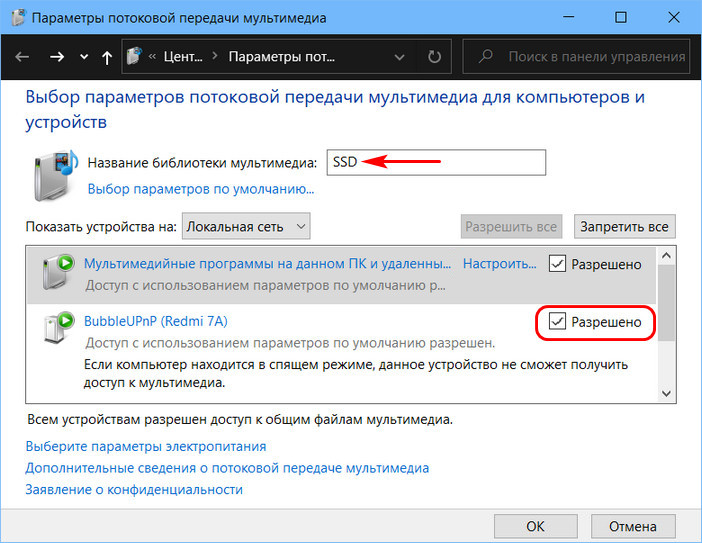This screenshot has width=702, height=543.
Task: Go up one level with Up arrow
Action: pos(107,58)
